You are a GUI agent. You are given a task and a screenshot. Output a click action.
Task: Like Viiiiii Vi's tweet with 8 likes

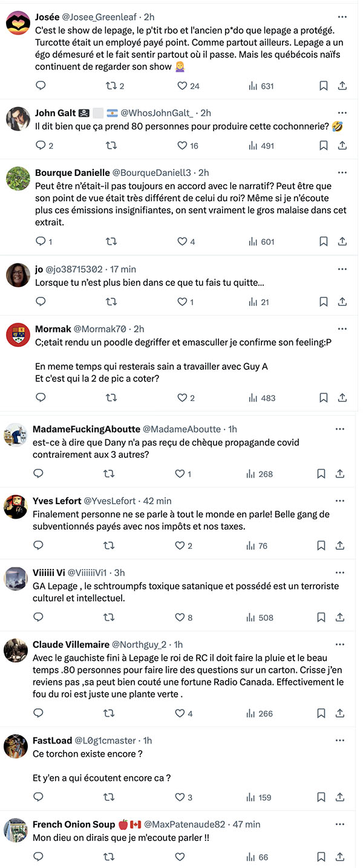pos(180,617)
